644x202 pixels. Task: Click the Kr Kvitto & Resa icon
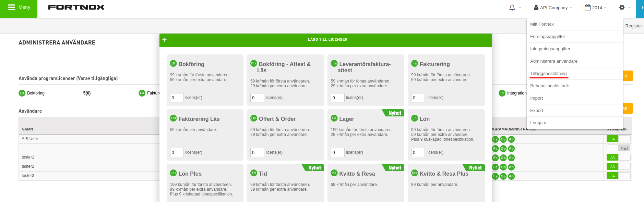(x=334, y=173)
